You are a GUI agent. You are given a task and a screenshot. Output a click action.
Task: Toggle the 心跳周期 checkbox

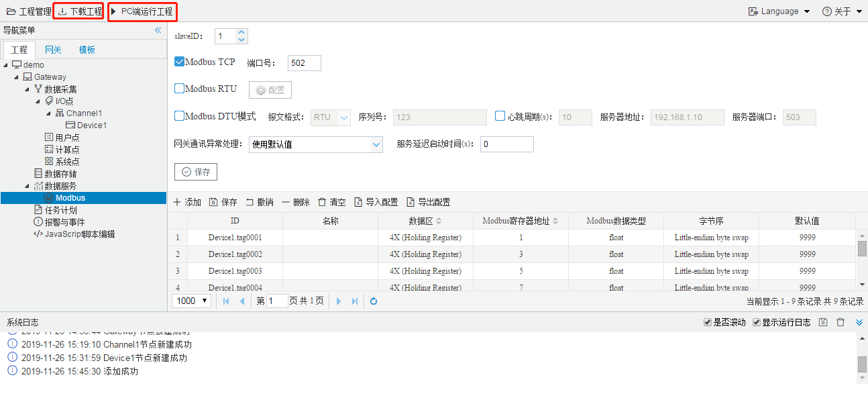coord(500,116)
